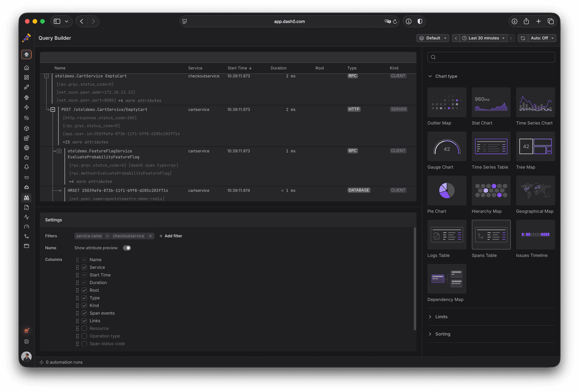Sort by the Start Time column header
This screenshot has width=579, height=392.
click(239, 68)
